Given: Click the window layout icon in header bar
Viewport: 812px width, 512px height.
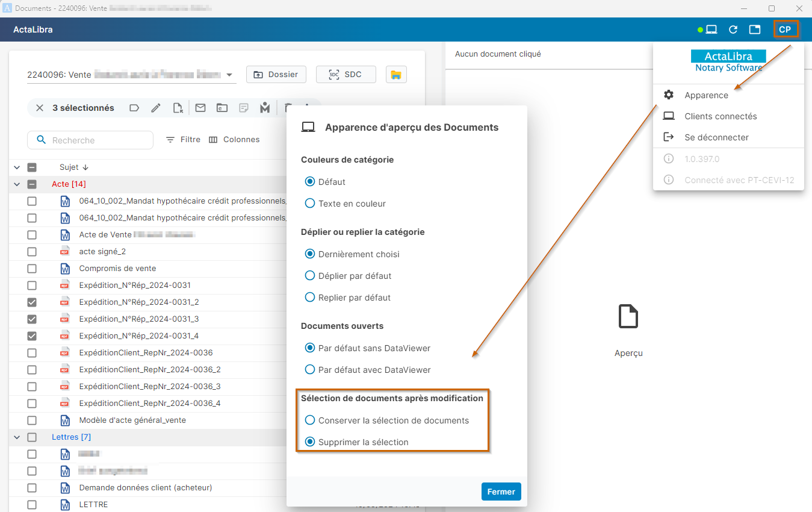Looking at the screenshot, I should pyautogui.click(x=754, y=30).
